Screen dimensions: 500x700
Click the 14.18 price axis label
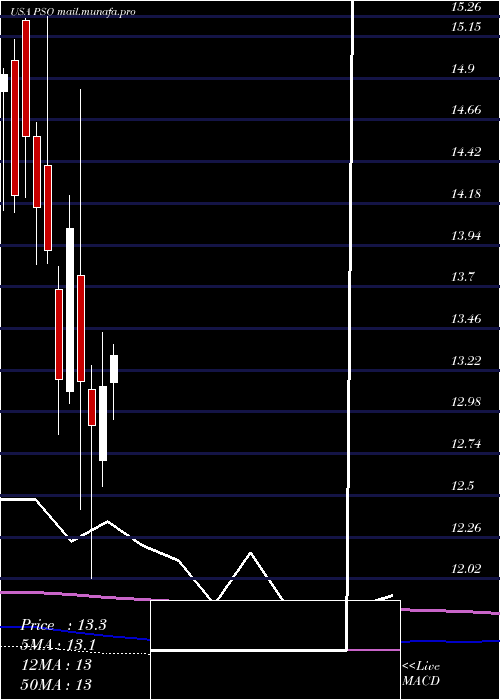pos(466,194)
